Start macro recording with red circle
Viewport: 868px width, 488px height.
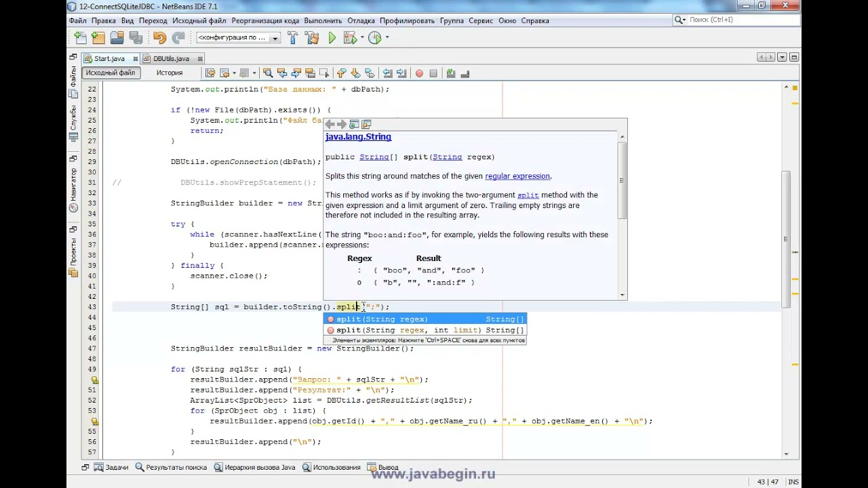click(419, 73)
